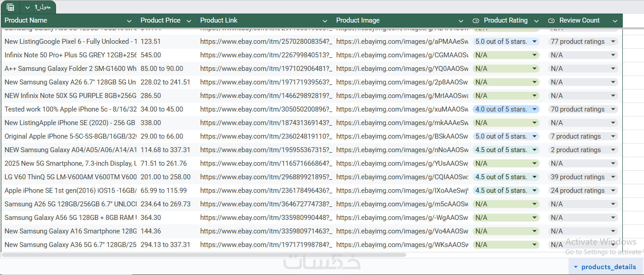Screen dimensions: 644x275
Task: Click the horizontal scrollbar below the table
Action: point(203,255)
